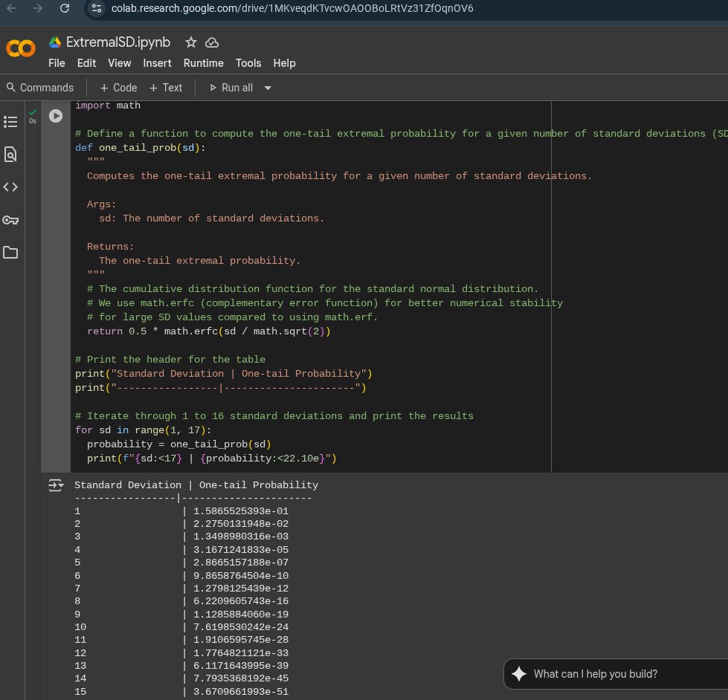This screenshot has height=700, width=728.
Task: Open the View menu
Action: click(119, 63)
